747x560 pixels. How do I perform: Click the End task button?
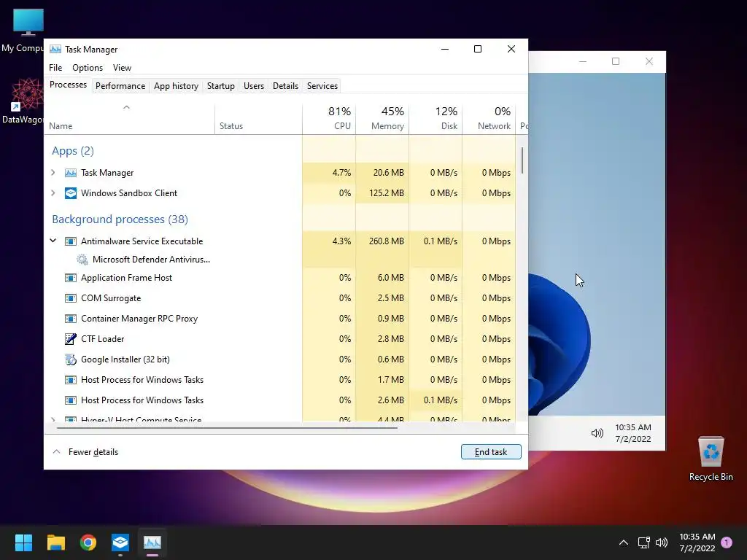(491, 452)
